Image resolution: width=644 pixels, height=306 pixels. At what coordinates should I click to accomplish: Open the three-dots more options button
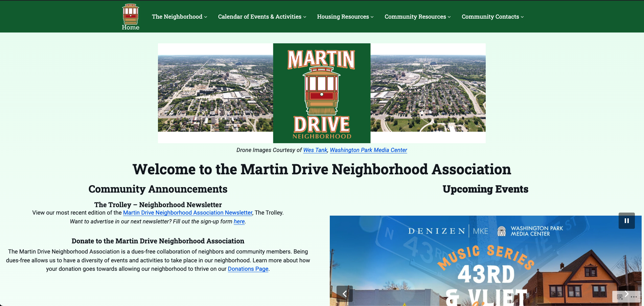[x=634, y=297]
